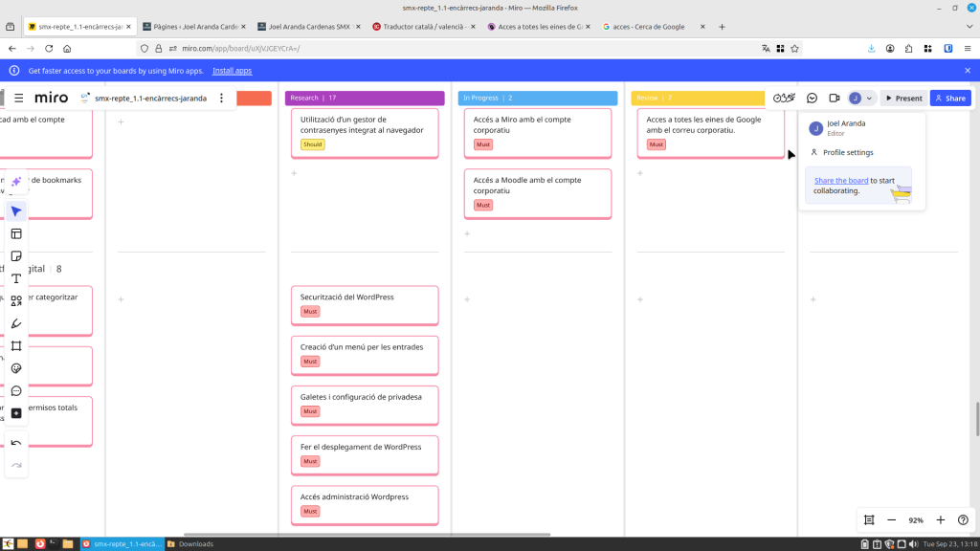Undo the last action

click(x=16, y=443)
